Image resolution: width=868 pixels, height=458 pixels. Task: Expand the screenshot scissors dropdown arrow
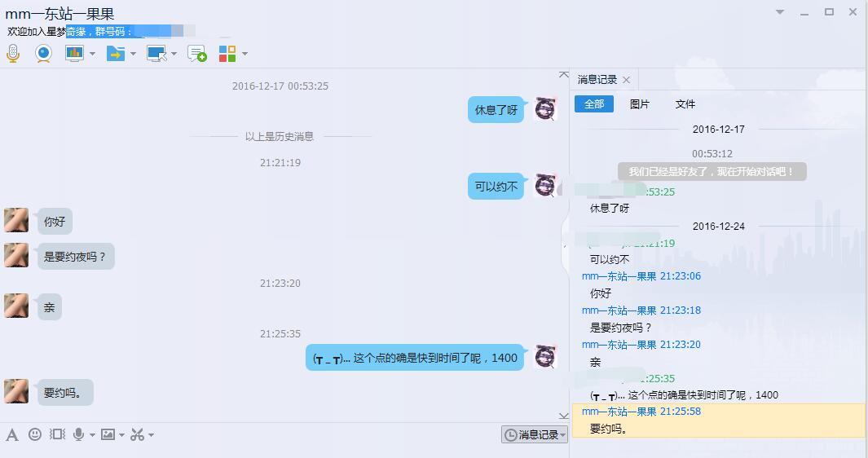coord(151,435)
